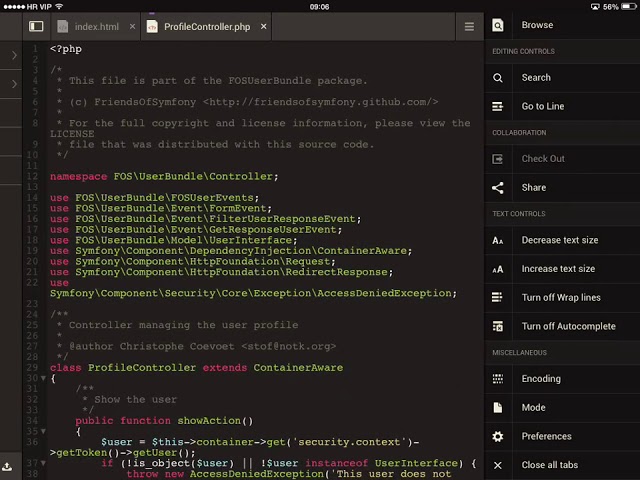Turn off Wrap lines

(x=562, y=298)
